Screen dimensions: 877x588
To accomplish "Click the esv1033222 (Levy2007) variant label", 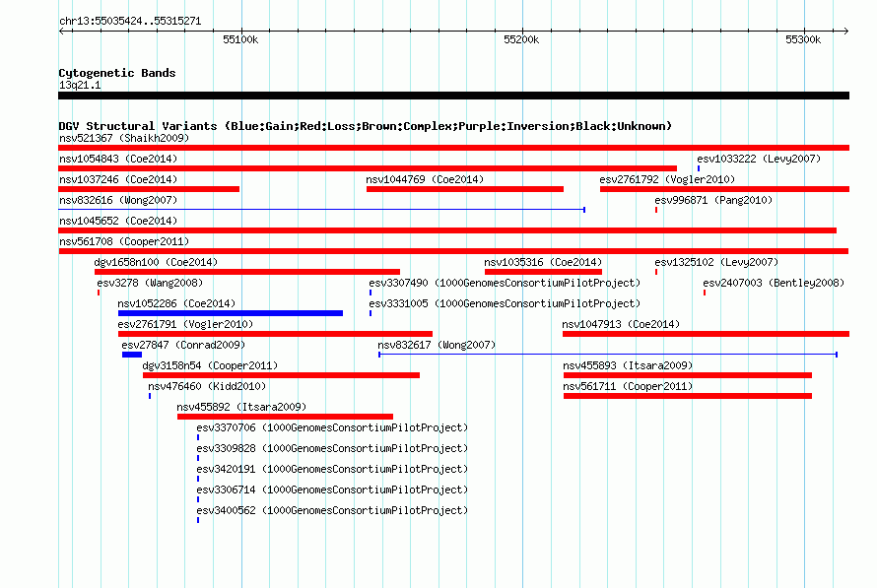I will pos(759,159).
